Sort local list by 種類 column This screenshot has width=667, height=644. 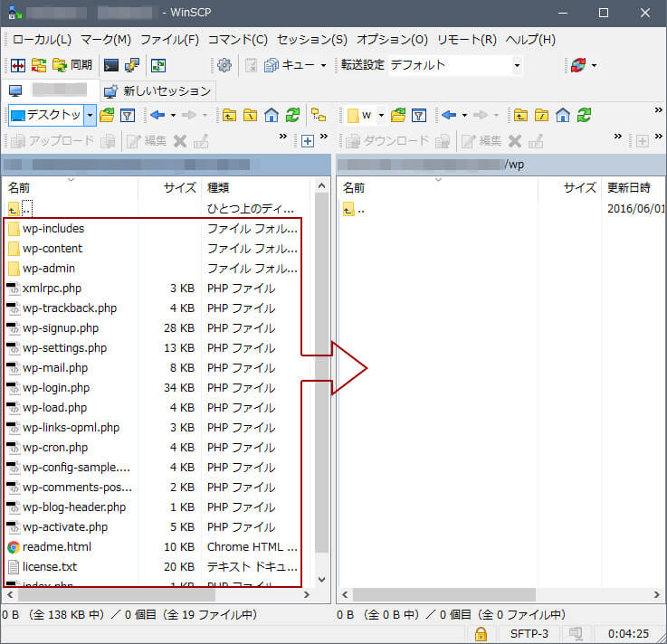point(256,187)
